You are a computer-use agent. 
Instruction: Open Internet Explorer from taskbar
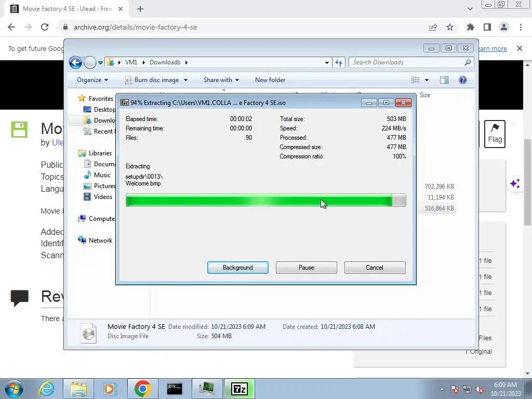coord(46,389)
